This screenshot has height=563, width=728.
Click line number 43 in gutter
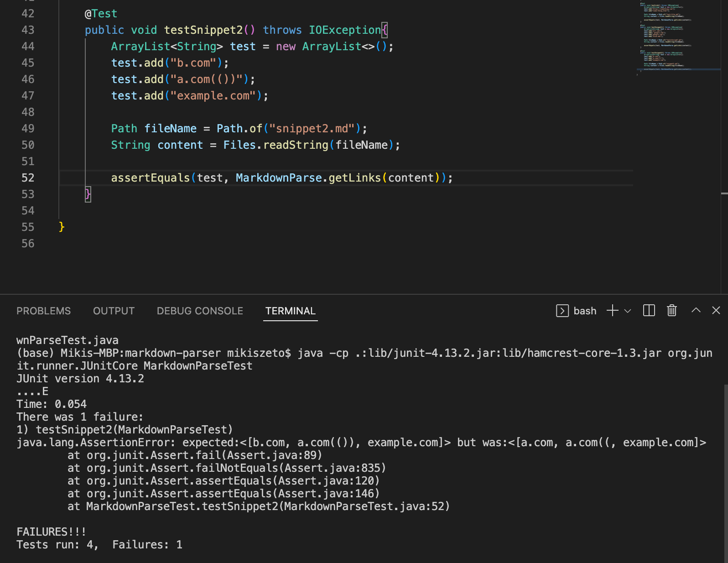(28, 30)
